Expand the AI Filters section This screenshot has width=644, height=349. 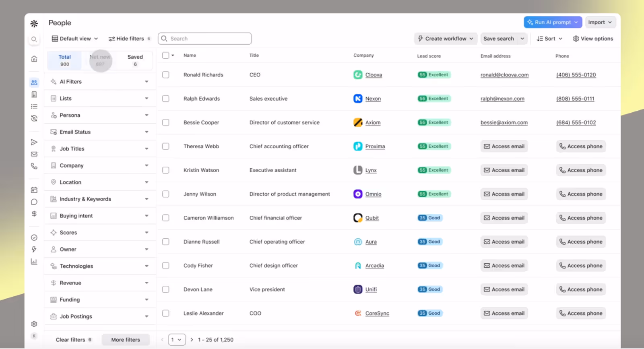(100, 82)
